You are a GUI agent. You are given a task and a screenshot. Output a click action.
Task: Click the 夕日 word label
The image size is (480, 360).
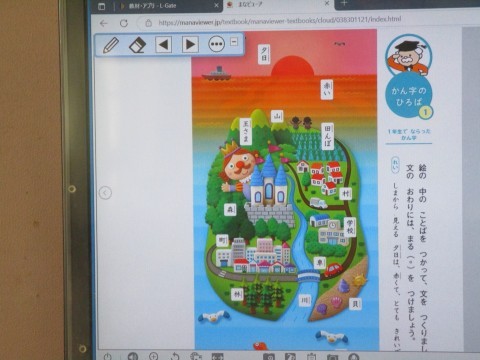click(264, 54)
